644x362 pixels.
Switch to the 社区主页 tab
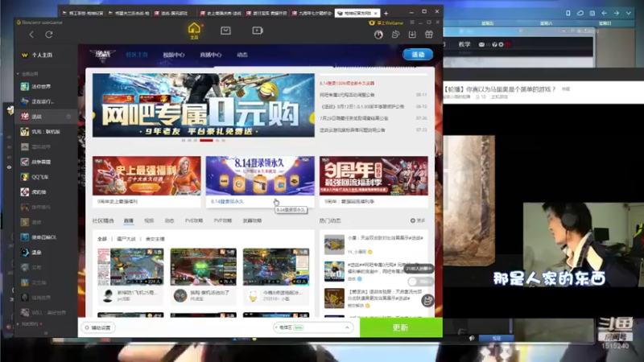click(x=137, y=55)
